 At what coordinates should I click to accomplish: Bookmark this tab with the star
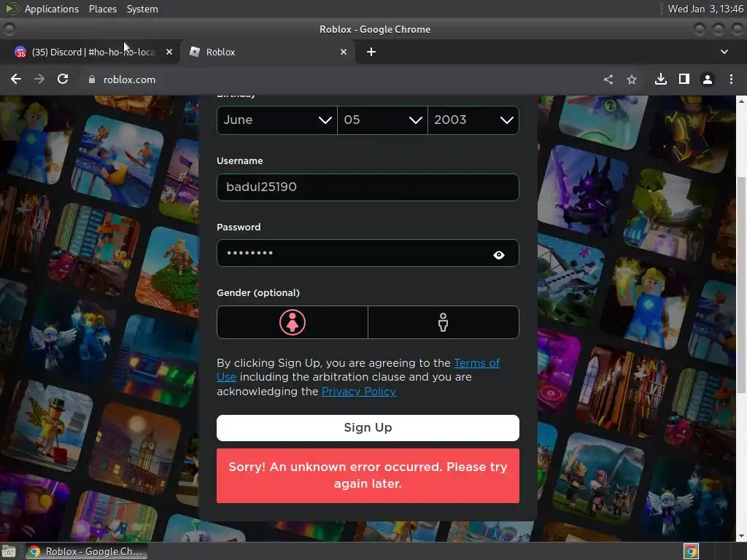coord(632,79)
